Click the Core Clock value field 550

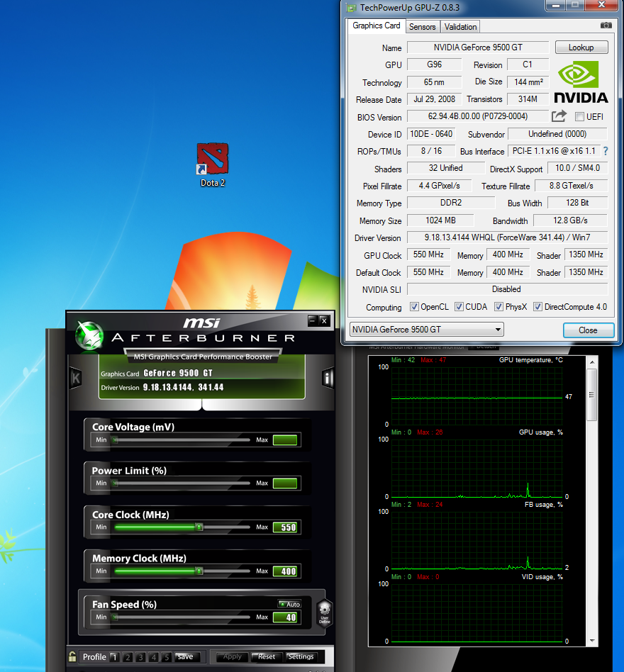(285, 527)
